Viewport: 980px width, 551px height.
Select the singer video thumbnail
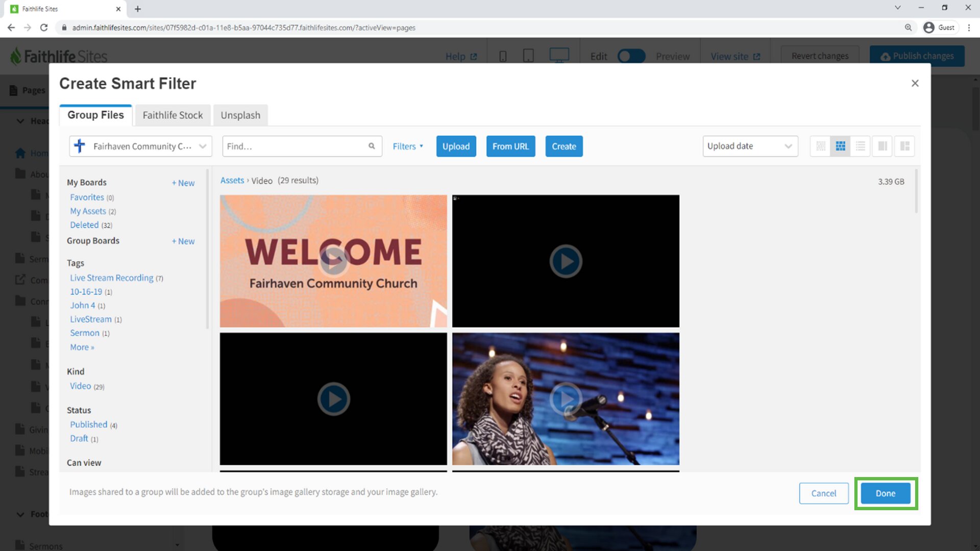tap(566, 399)
